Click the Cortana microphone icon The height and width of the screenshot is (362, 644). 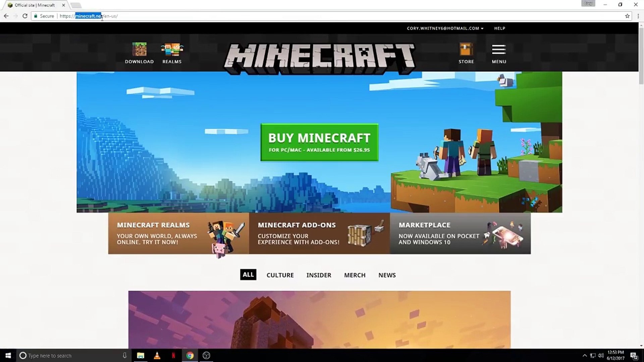pos(124,355)
